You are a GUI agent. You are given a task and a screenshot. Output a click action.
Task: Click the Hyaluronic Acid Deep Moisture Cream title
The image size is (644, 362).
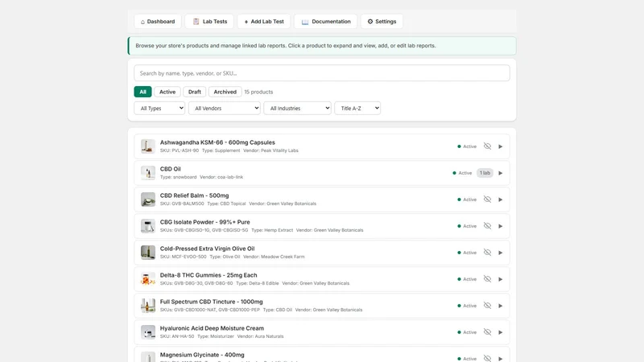[x=212, y=328]
